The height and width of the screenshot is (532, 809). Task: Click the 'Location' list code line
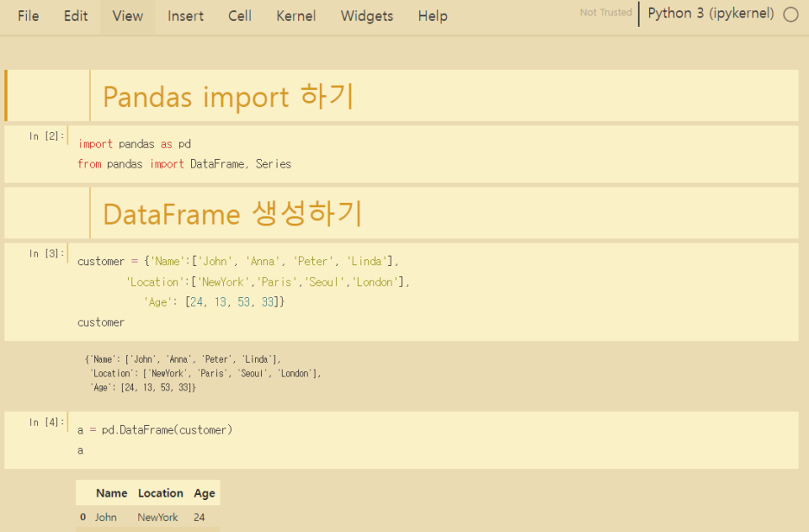click(268, 282)
